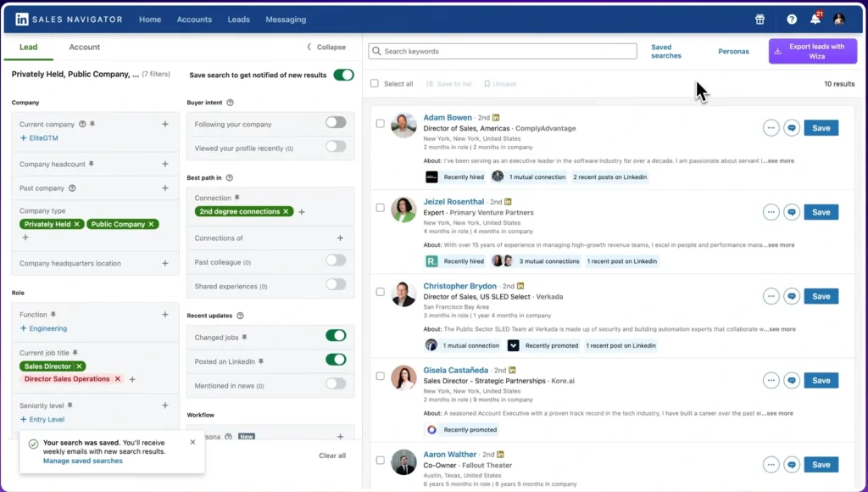Open Messaging in navigation
The height and width of the screenshot is (492, 868).
tap(286, 20)
